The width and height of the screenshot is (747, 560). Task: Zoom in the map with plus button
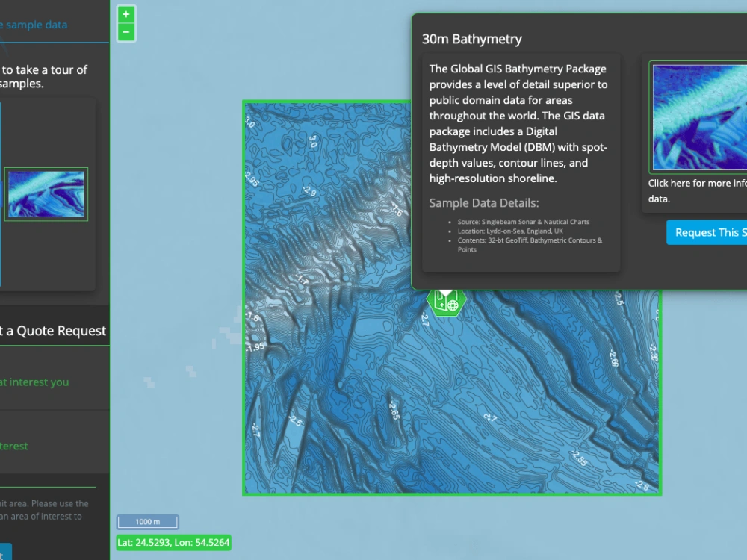pos(126,14)
